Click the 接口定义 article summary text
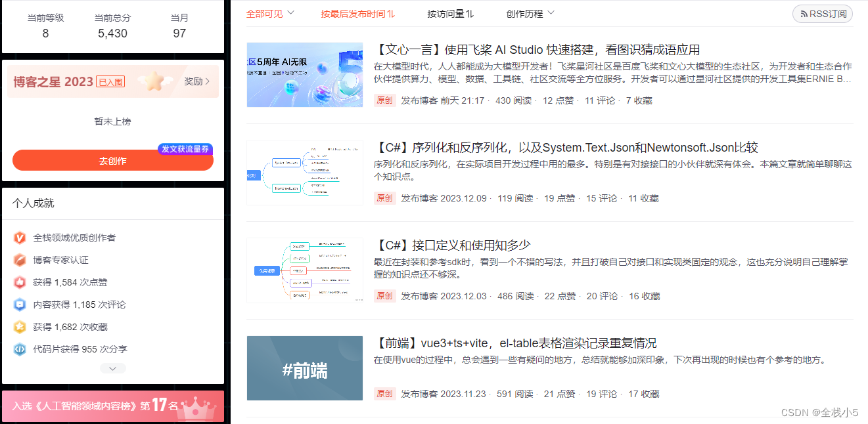 tap(611, 268)
